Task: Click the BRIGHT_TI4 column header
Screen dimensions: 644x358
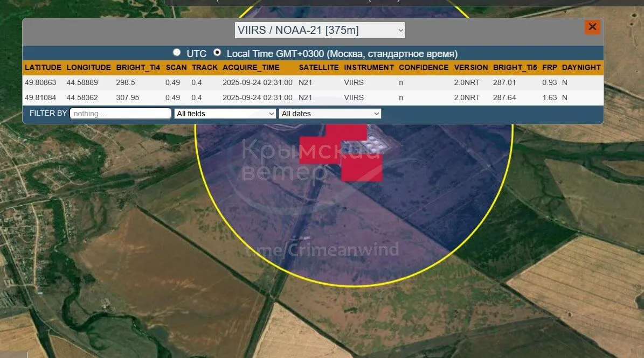Action: [x=138, y=68]
